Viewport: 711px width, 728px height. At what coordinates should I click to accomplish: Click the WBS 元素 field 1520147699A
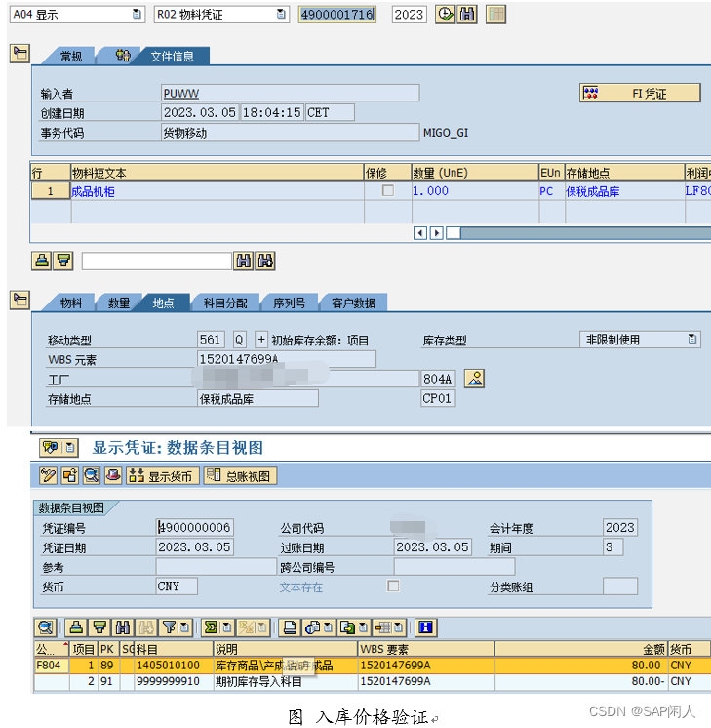pyautogui.click(x=287, y=359)
